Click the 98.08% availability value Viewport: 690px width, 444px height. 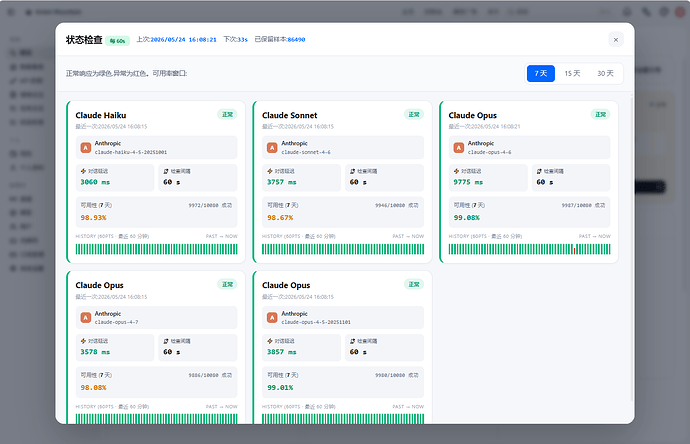point(93,388)
